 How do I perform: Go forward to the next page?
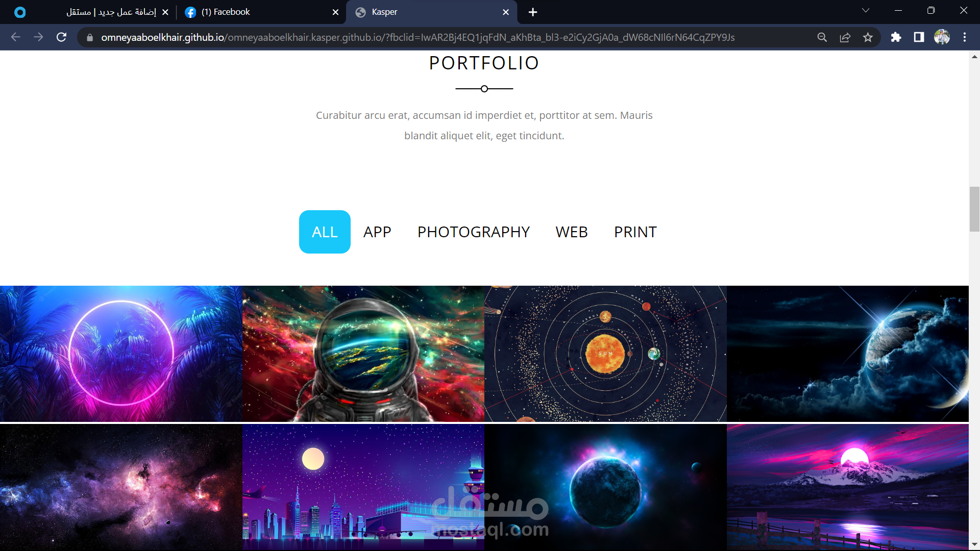(x=38, y=37)
